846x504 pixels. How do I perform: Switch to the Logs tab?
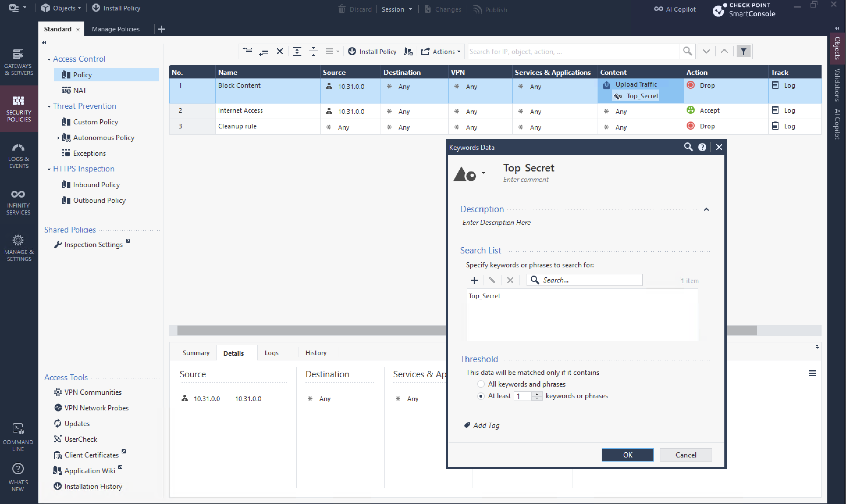coord(271,353)
